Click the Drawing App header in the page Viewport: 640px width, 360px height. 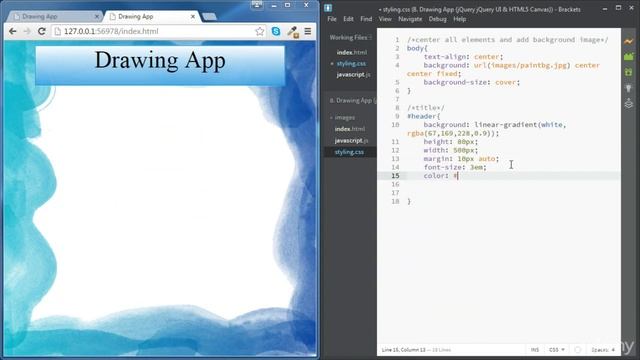(x=160, y=65)
